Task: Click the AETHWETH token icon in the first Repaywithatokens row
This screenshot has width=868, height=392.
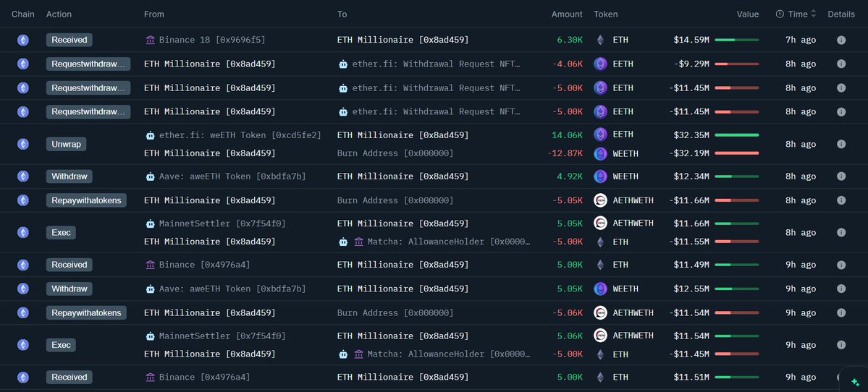Action: 600,200
